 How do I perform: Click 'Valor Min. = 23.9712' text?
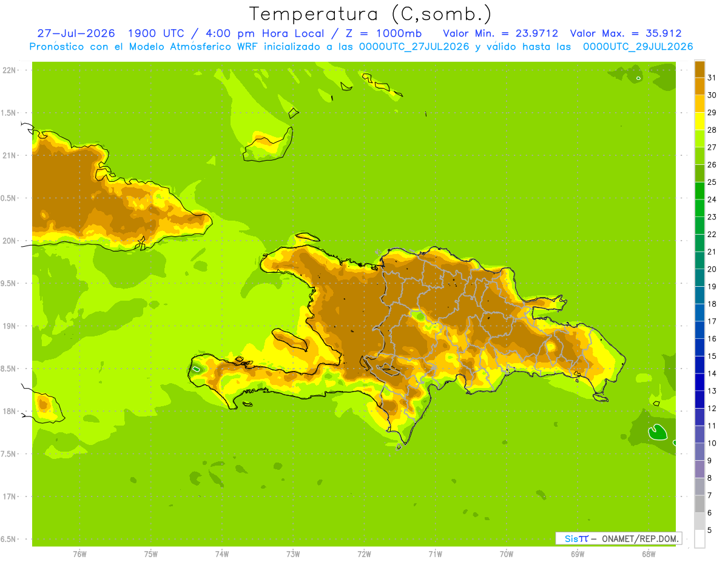500,33
